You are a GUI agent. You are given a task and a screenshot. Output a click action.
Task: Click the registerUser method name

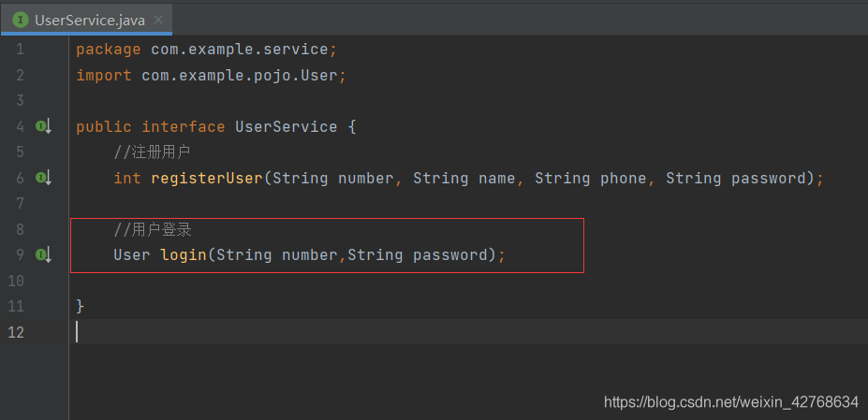coord(206,178)
